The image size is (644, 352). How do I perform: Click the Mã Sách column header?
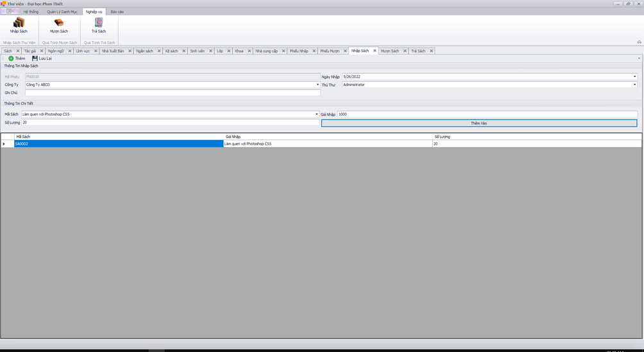tap(119, 137)
